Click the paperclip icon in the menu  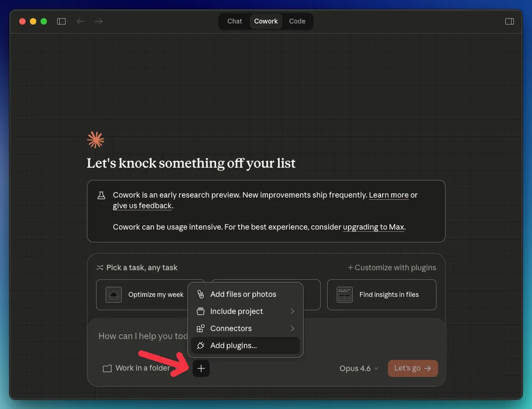pos(201,294)
